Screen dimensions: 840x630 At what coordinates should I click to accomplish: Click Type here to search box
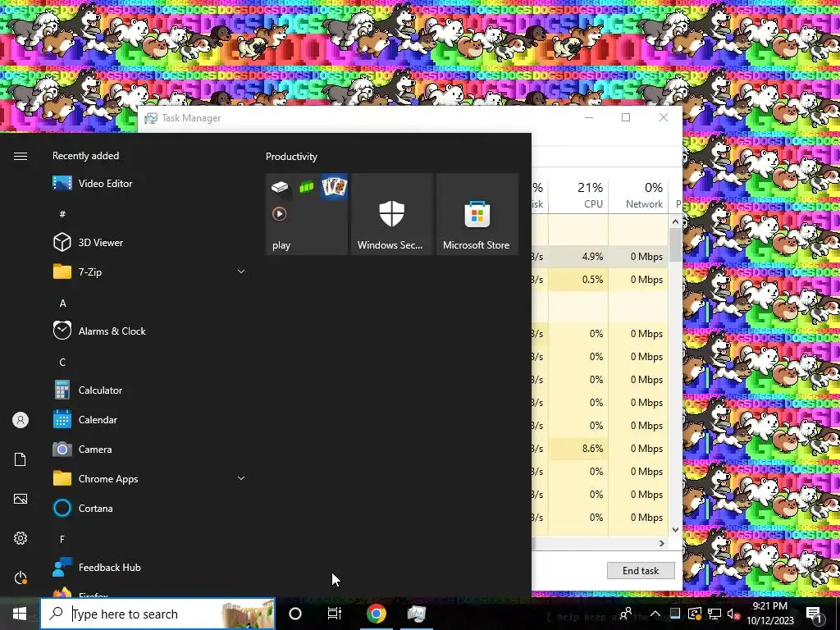tap(157, 614)
